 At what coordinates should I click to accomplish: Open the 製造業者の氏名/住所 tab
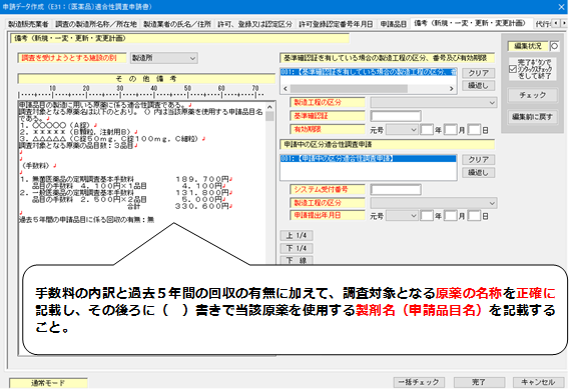177,24
